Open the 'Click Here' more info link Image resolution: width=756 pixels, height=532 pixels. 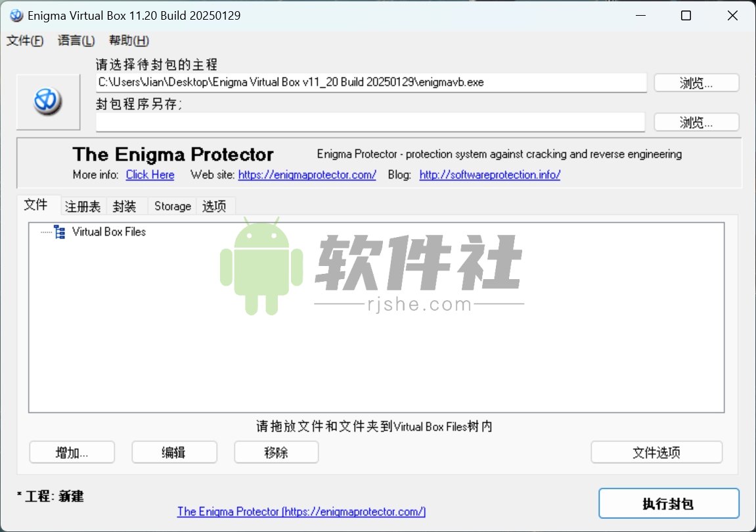tap(150, 175)
